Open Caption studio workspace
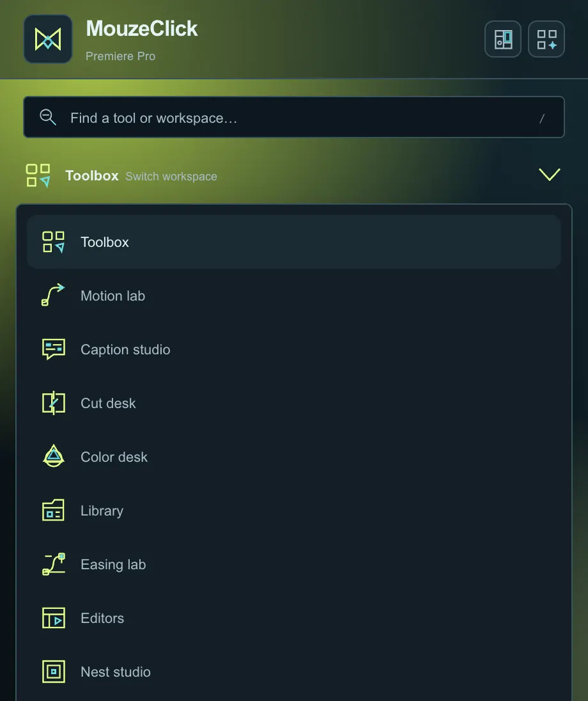Viewport: 588px width, 701px height. (x=294, y=349)
